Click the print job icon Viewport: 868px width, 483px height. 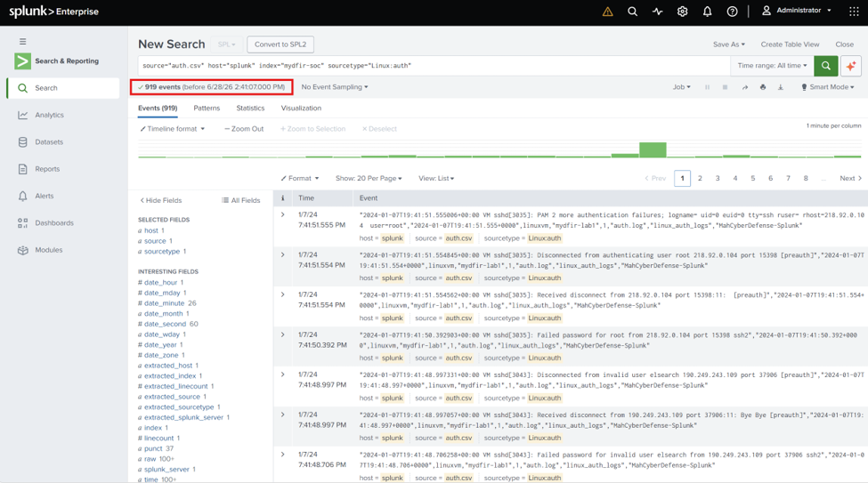pos(763,87)
